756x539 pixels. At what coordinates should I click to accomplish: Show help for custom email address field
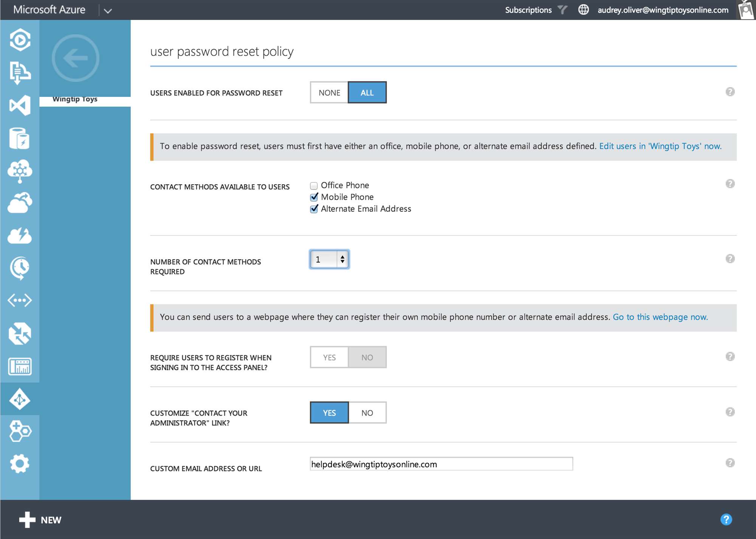[730, 463]
